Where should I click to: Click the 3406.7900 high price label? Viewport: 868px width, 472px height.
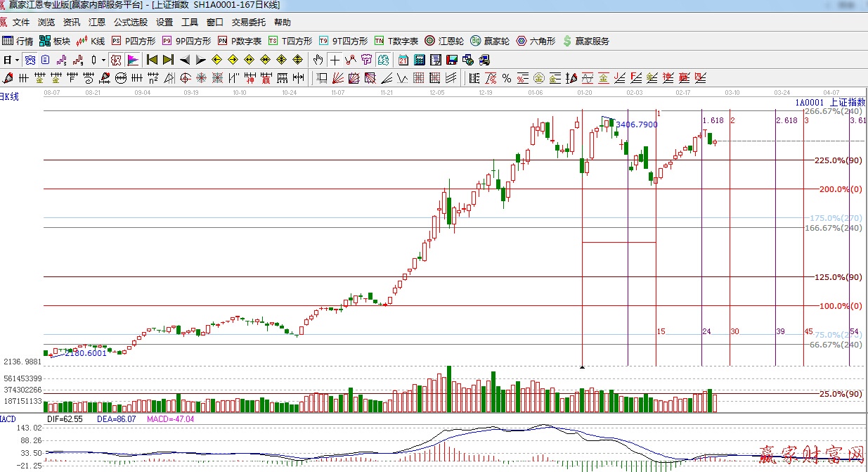(637, 125)
